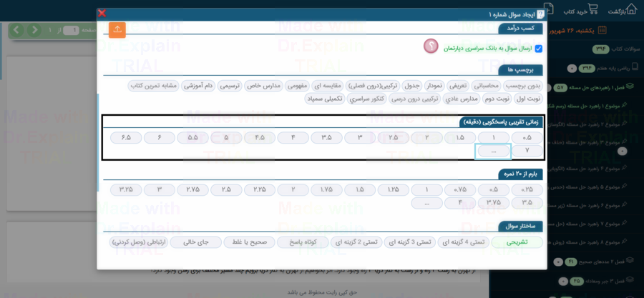Select تستی 4 گزینه ای question structure
Viewport: 644px width, 298px height.
click(x=463, y=242)
